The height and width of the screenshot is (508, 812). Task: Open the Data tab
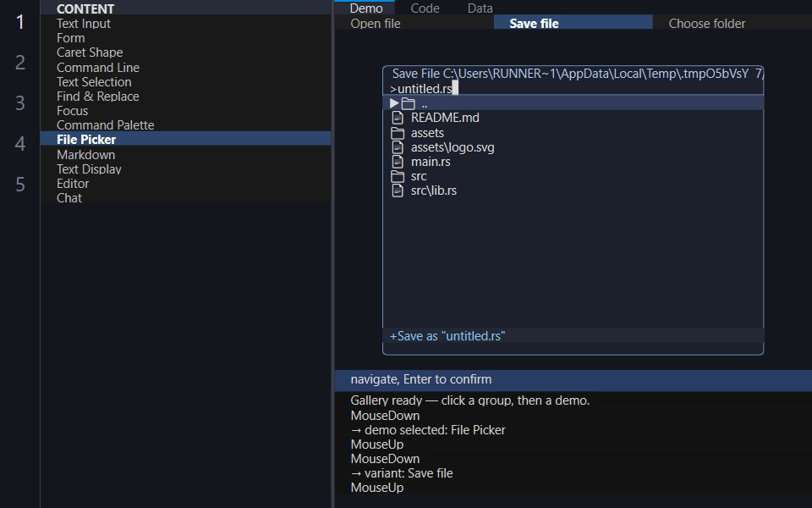point(480,8)
